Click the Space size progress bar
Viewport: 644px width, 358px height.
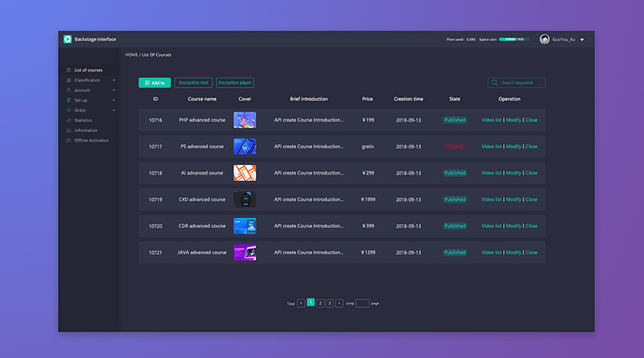pos(514,39)
